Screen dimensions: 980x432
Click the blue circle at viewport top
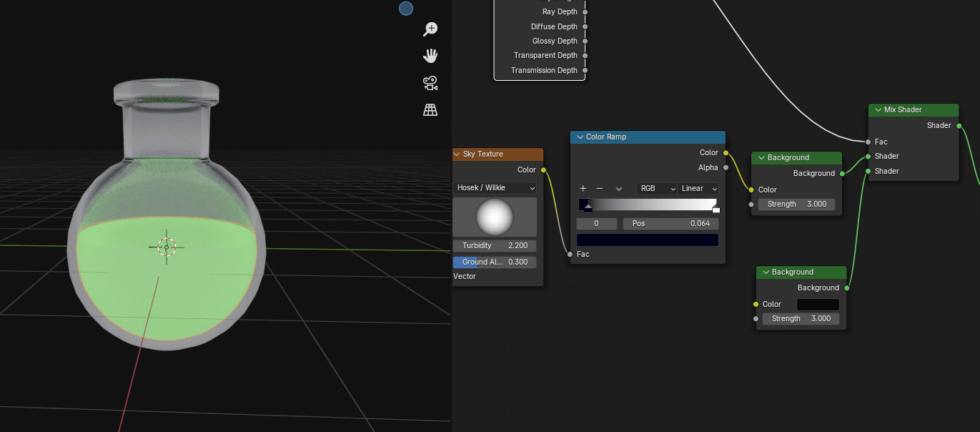pyautogui.click(x=406, y=9)
